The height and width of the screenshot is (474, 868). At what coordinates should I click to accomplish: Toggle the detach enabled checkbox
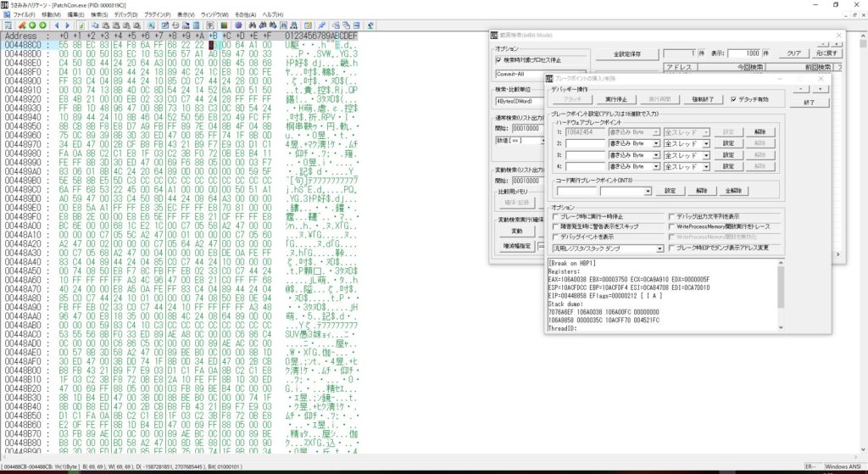coord(734,99)
